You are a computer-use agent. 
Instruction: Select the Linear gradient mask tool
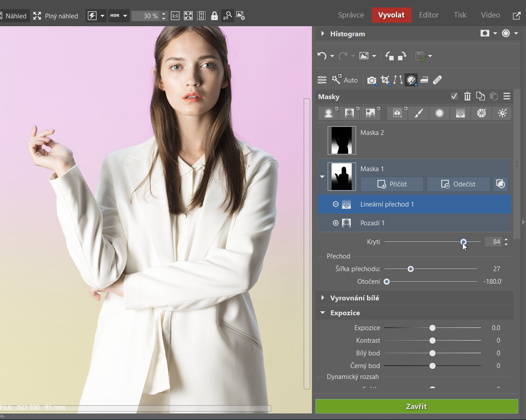[x=460, y=114]
